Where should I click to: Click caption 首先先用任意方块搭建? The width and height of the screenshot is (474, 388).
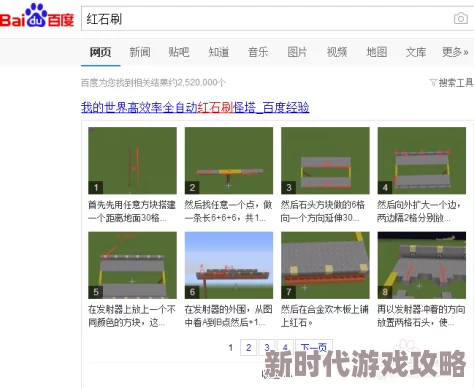coord(132,211)
